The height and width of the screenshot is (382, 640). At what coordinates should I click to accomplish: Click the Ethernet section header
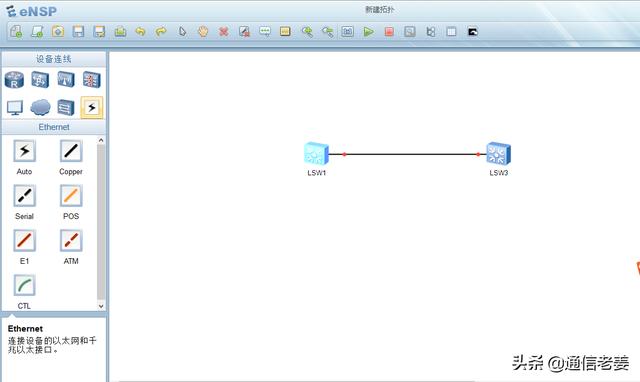coord(54,127)
